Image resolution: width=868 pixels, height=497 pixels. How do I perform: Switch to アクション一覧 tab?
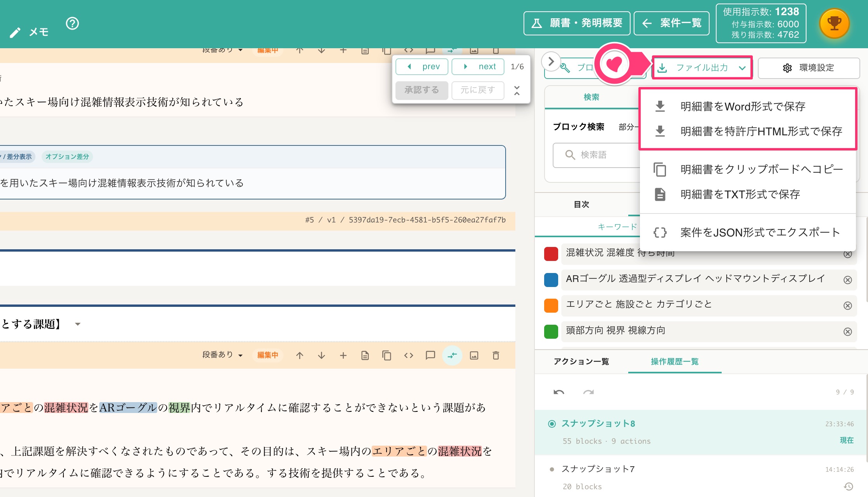click(x=582, y=362)
